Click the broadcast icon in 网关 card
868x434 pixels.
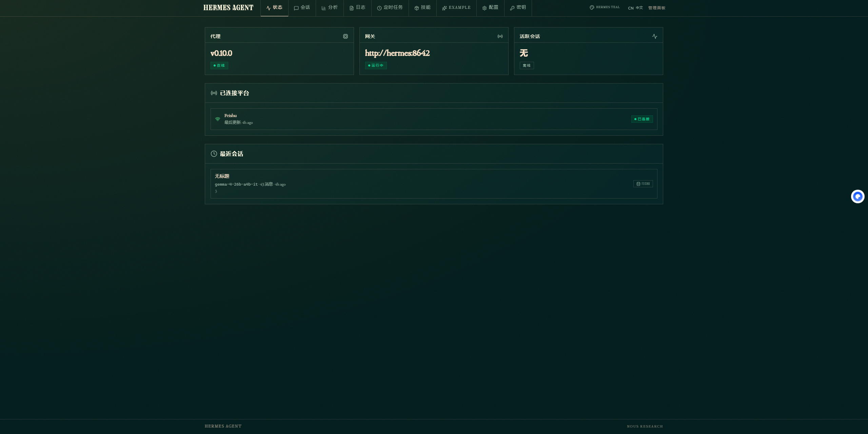click(500, 36)
